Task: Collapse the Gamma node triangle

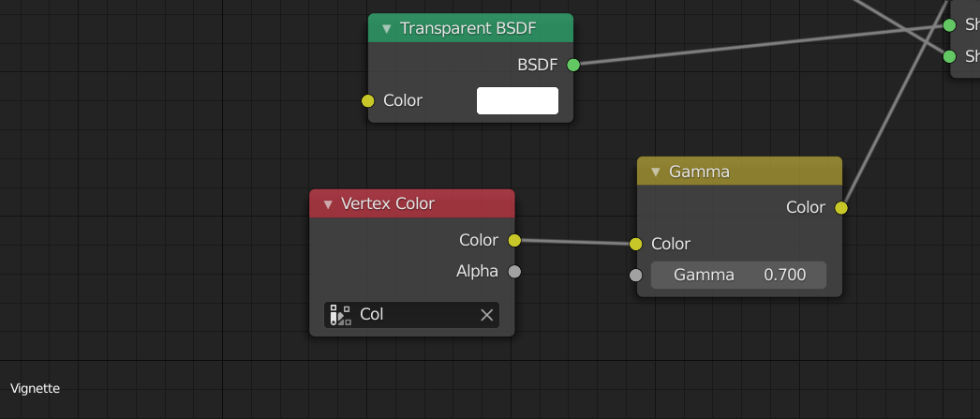Action: (x=656, y=172)
